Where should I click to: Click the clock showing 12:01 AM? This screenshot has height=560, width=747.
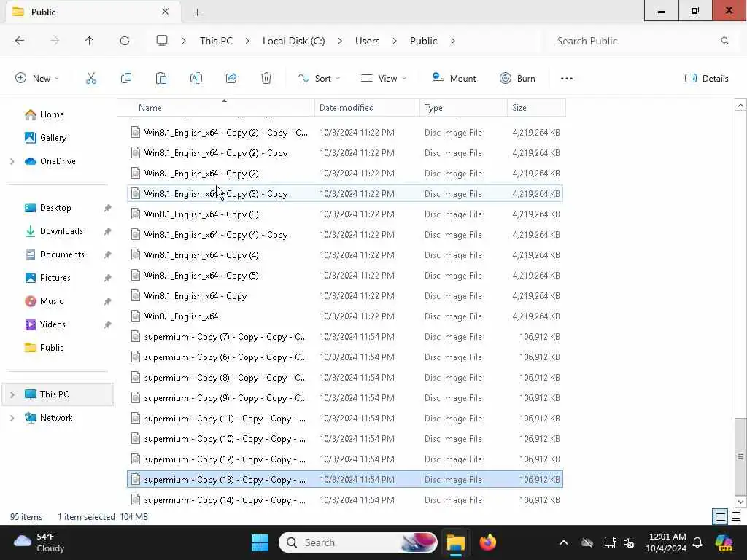pyautogui.click(x=665, y=542)
